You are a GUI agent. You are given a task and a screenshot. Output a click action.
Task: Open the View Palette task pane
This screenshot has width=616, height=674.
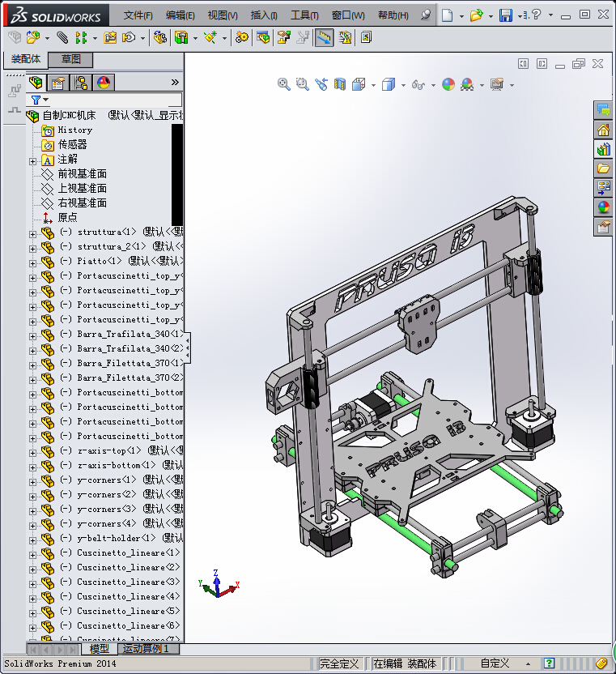click(603, 188)
